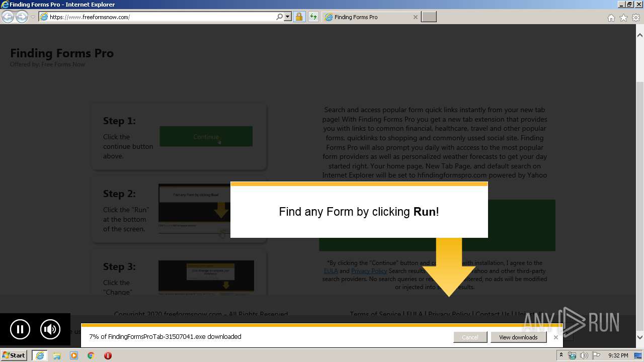Viewport: 644px width, 362px height.
Task: Open the footer Privacy Policy link
Action: tap(449, 314)
